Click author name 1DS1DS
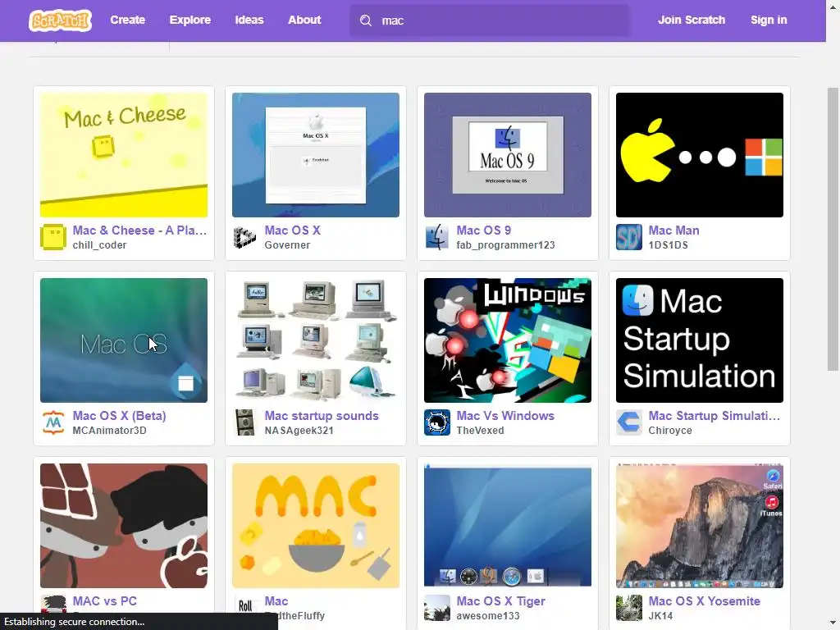Viewport: 840px width, 630px height. 668,245
